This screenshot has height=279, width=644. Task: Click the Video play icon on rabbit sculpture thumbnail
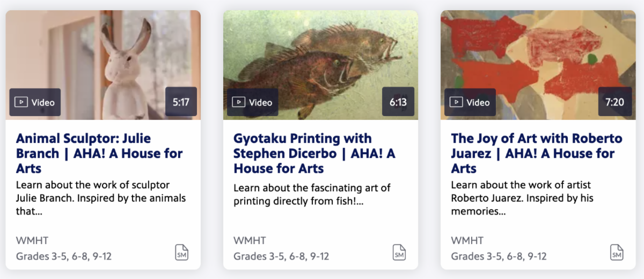tap(21, 102)
